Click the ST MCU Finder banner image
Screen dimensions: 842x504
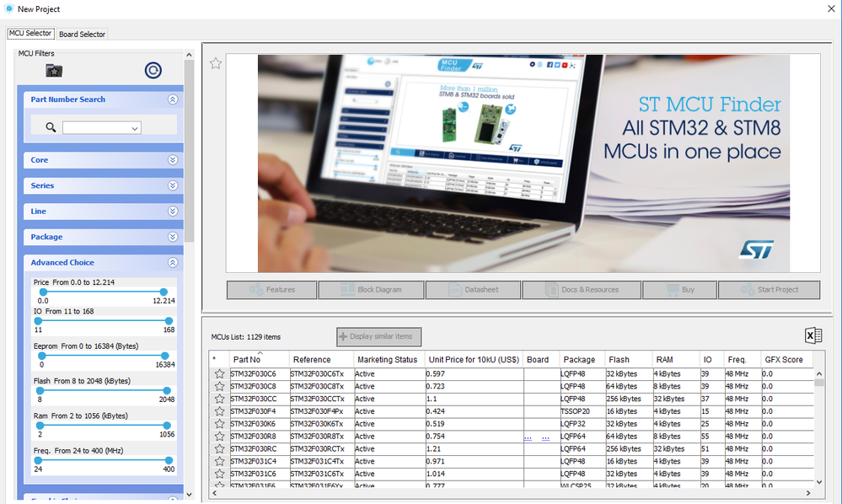pyautogui.click(x=523, y=164)
